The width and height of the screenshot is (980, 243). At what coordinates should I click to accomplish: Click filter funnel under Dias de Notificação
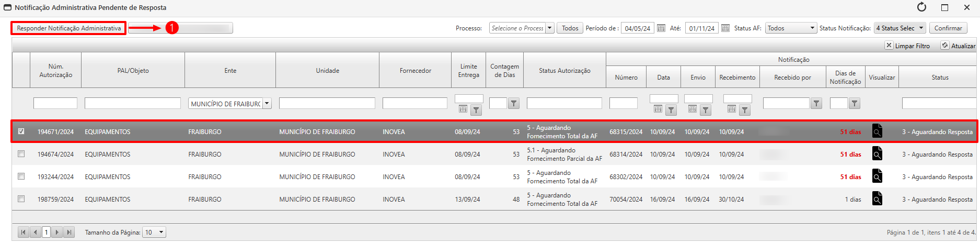pyautogui.click(x=854, y=104)
